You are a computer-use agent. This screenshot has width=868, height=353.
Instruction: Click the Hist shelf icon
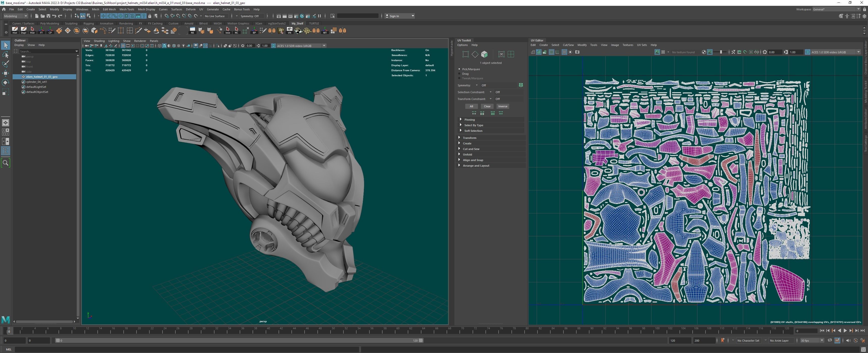pyautogui.click(x=15, y=31)
